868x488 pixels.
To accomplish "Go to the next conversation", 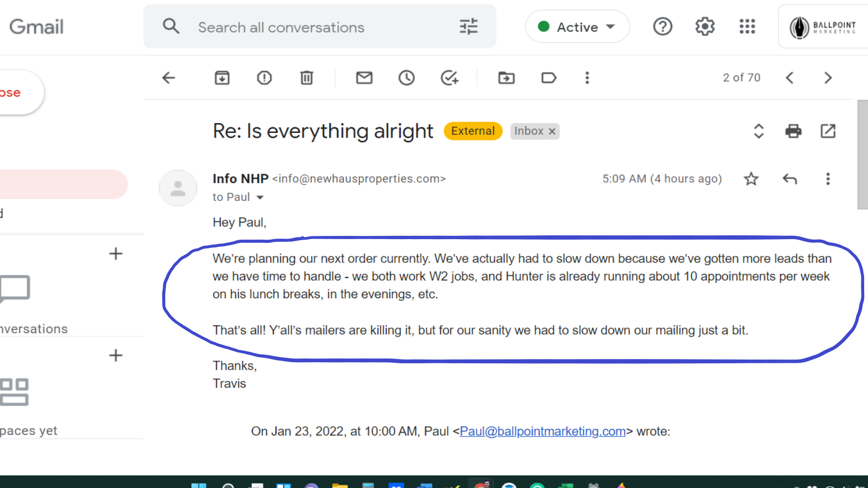I will (827, 78).
